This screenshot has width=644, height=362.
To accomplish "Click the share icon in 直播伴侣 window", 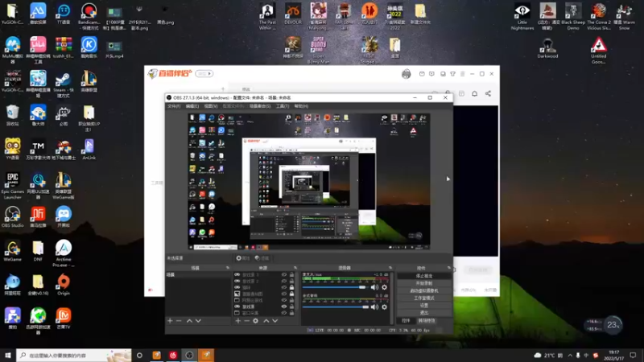I will tap(488, 93).
